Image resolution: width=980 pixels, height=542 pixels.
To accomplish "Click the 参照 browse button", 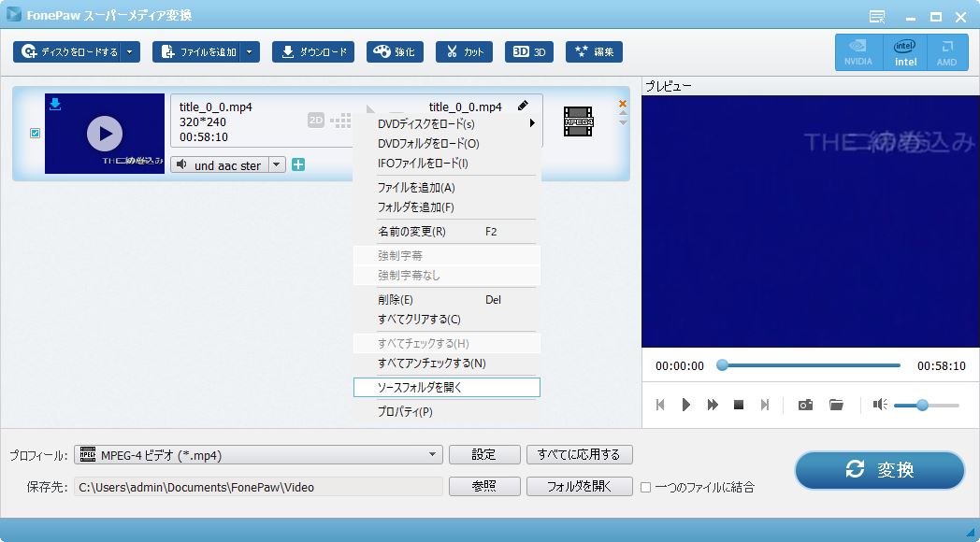I will pos(483,487).
